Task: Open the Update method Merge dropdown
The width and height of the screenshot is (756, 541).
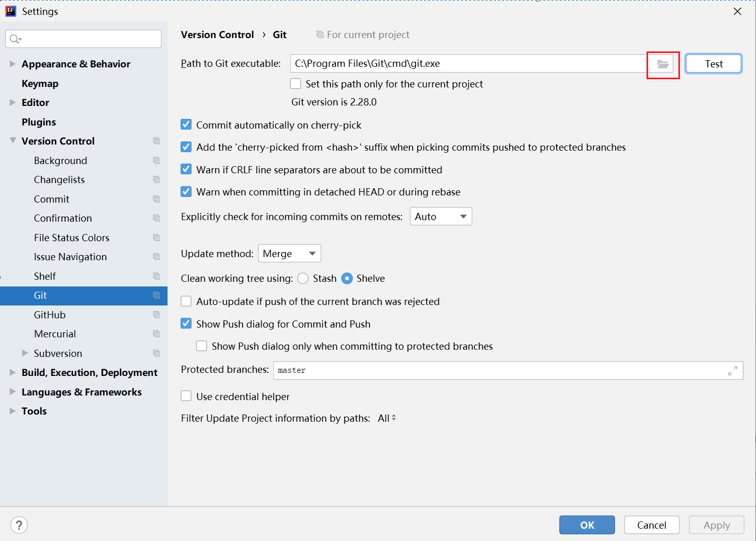Action: pyautogui.click(x=289, y=254)
